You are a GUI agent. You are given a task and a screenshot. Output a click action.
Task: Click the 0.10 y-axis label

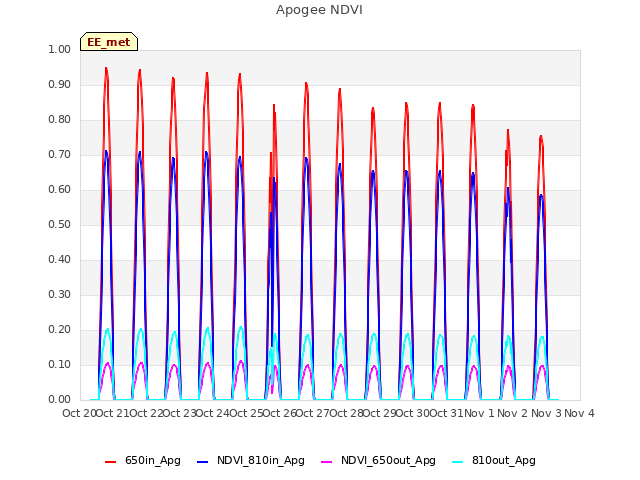click(x=60, y=364)
